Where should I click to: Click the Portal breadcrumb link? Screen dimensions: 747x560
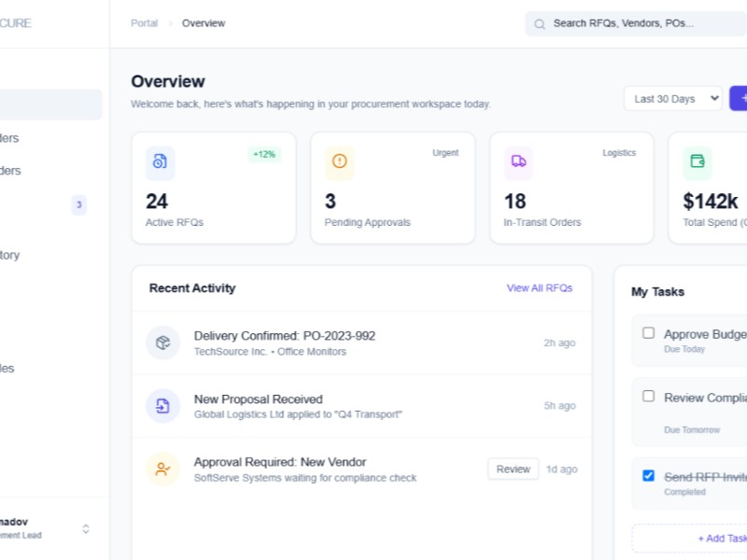click(x=144, y=23)
